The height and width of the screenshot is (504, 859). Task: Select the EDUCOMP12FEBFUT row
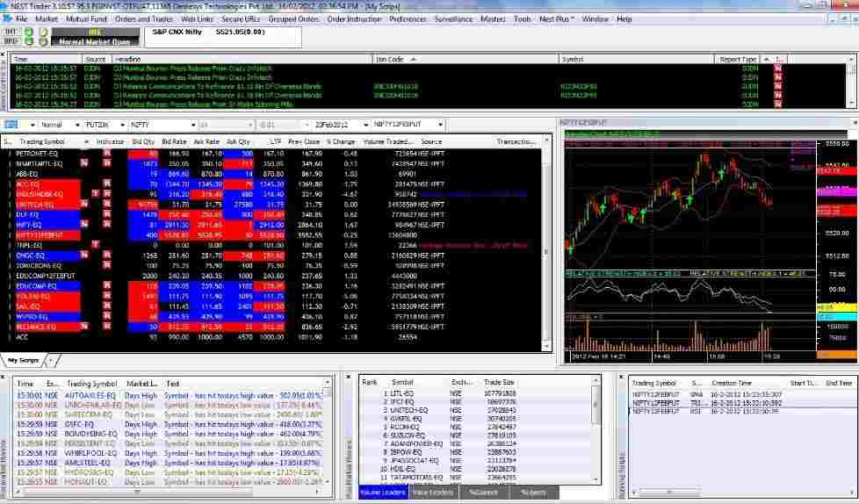coord(271,276)
